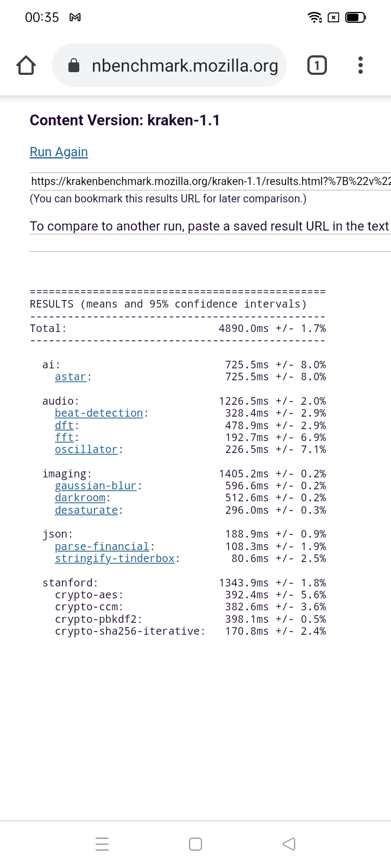Open the three-dot browser menu
Screen dimensions: 391x868
coord(361,66)
